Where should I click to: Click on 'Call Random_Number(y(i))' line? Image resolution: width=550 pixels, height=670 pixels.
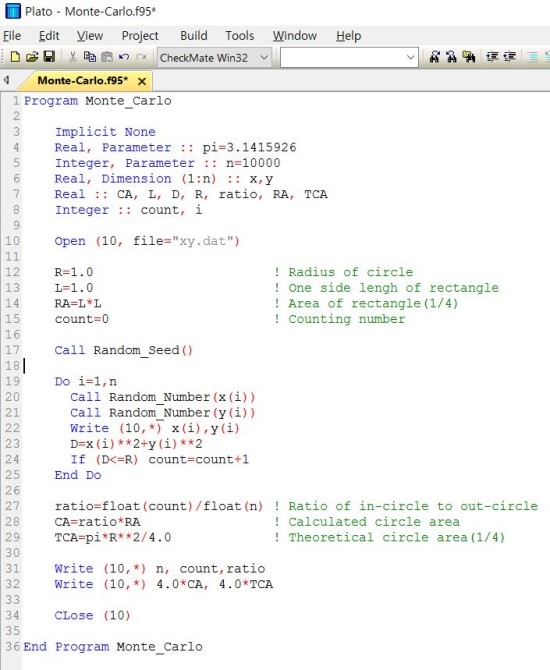pos(162,413)
